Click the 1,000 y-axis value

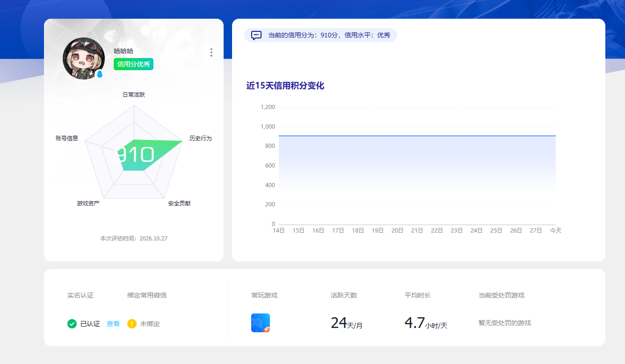coord(268,127)
